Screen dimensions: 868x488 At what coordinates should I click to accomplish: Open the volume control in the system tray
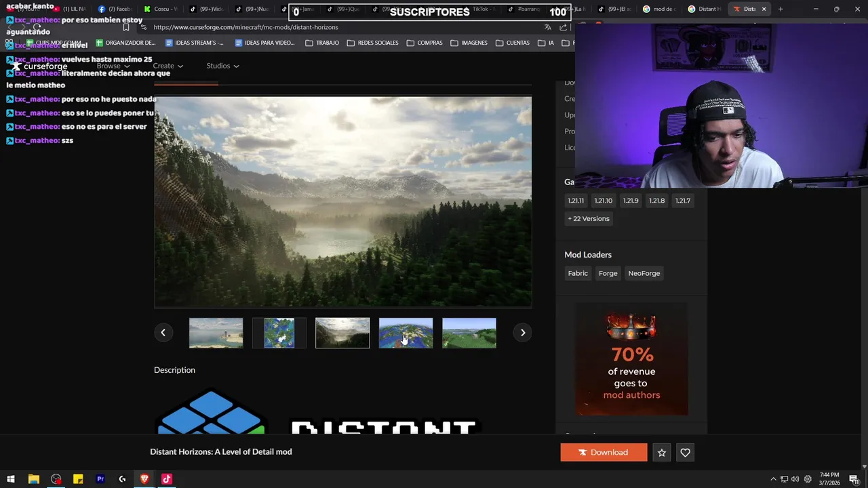tap(795, 479)
